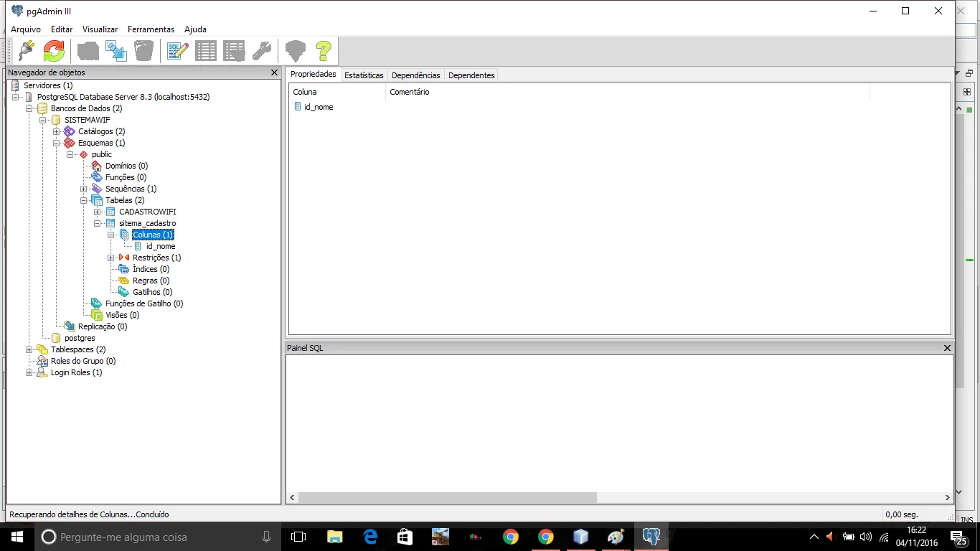Collapse the sitema_cadastro table node
The width and height of the screenshot is (980, 551).
point(97,223)
